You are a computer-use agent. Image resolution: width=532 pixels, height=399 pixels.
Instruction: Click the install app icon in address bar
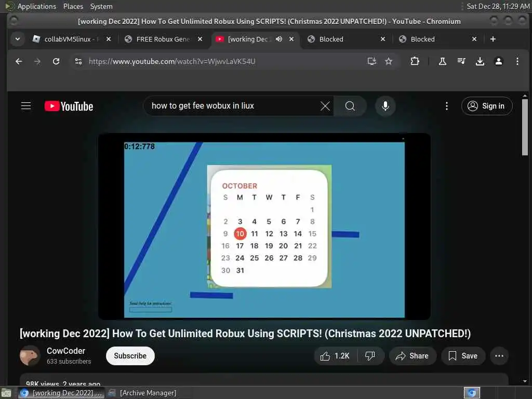(x=372, y=61)
